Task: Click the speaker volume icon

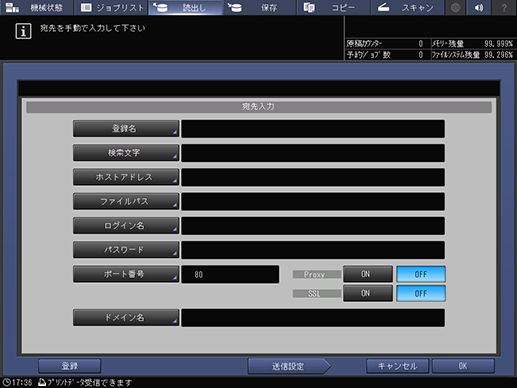Action: [x=479, y=7]
